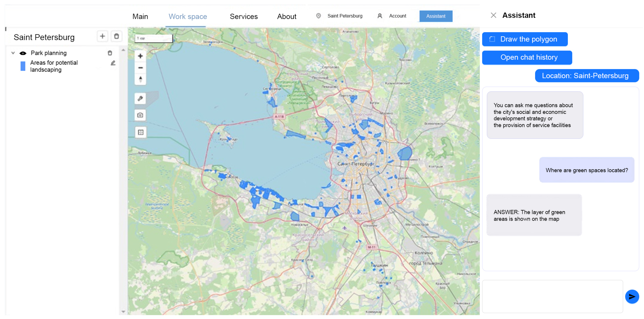The height and width of the screenshot is (319, 644).
Task: Open the Saint Petersburg city selector
Action: [x=345, y=16]
